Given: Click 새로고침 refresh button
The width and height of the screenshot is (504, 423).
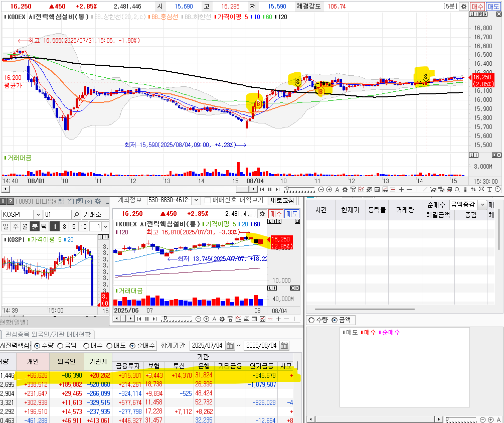Looking at the screenshot, I should (x=282, y=200).
